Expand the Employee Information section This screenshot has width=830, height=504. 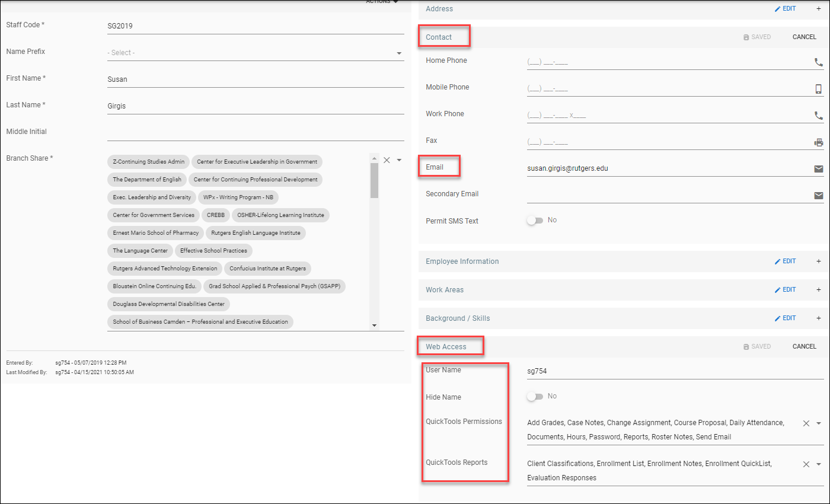coord(819,261)
